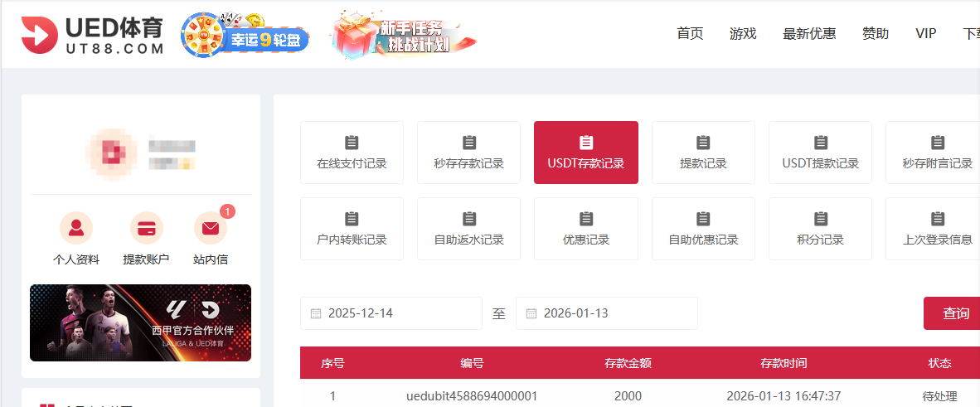Click the 查询 search button
980x407 pixels.
click(955, 313)
